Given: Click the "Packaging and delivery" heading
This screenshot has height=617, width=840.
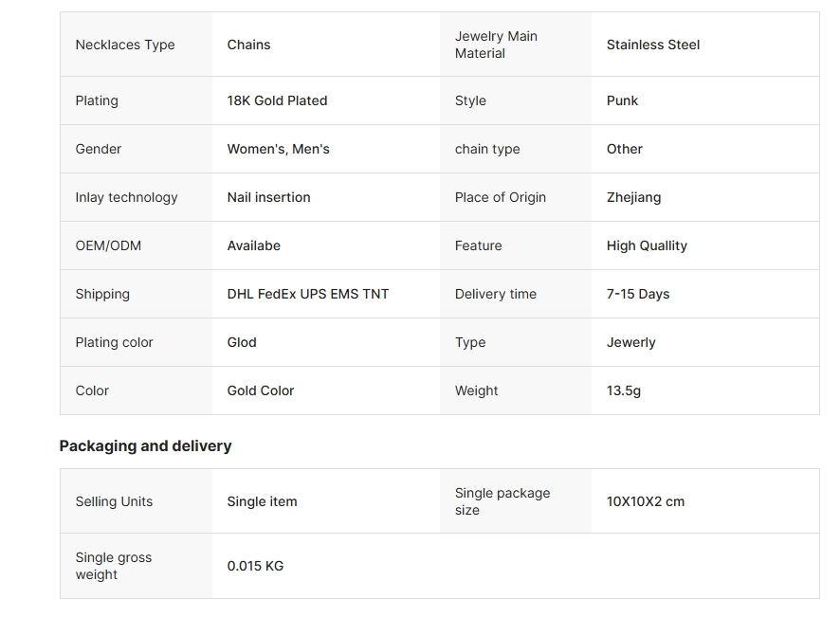Looking at the screenshot, I should [145, 445].
